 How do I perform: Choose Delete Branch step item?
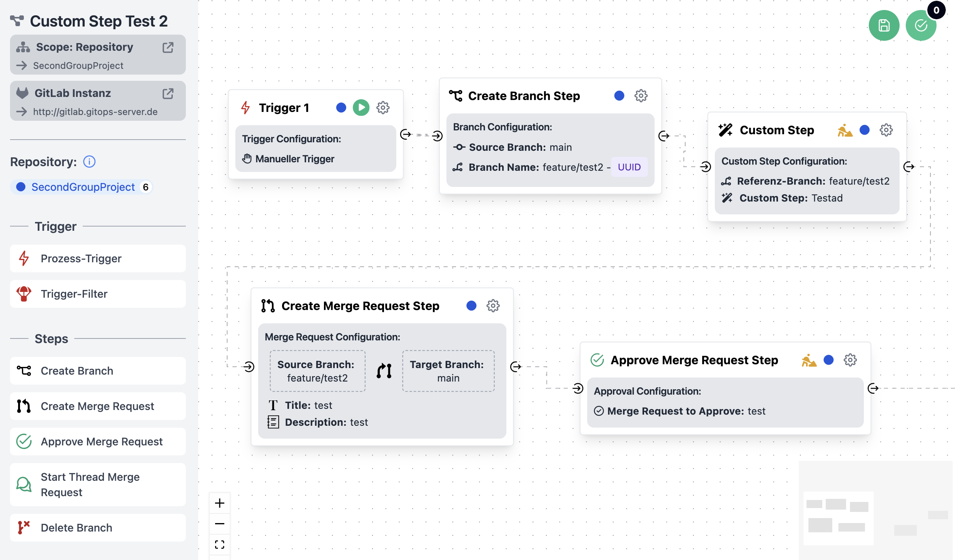coord(98,528)
